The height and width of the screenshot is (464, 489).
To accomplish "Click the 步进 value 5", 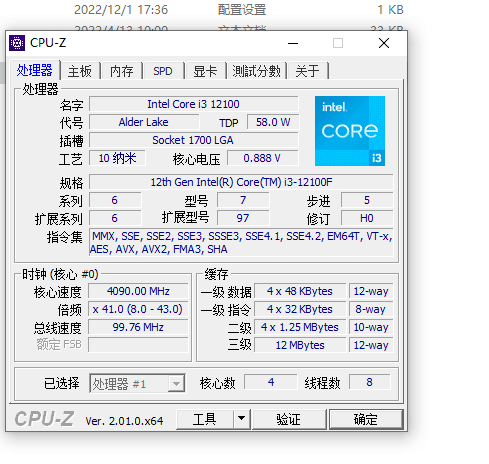I will [x=367, y=200].
